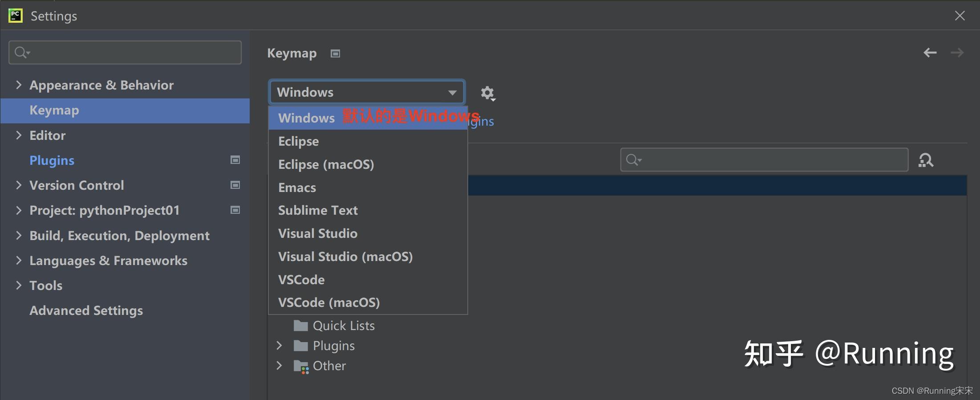Screen dimensions: 980x400
Task: Open the Windows keymap combo box
Action: click(x=367, y=92)
